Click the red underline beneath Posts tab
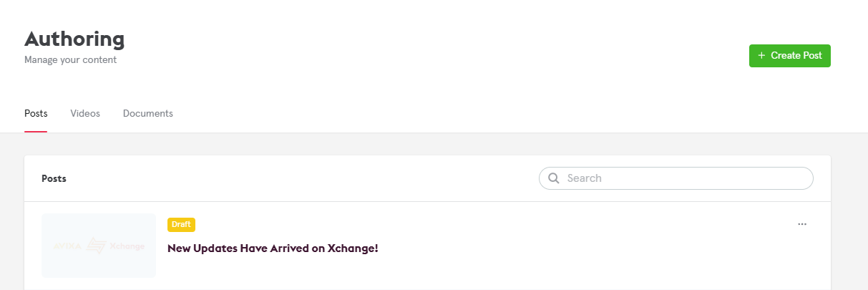868x290 pixels. click(36, 132)
